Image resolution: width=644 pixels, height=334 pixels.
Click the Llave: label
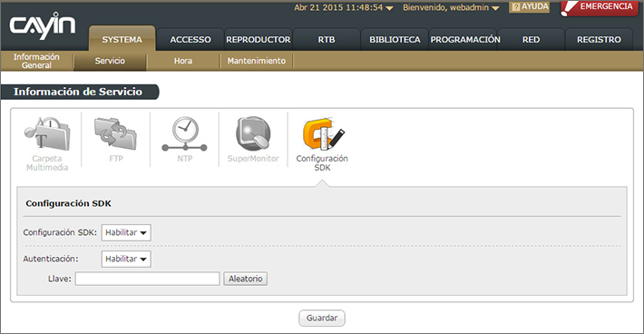coord(60,279)
